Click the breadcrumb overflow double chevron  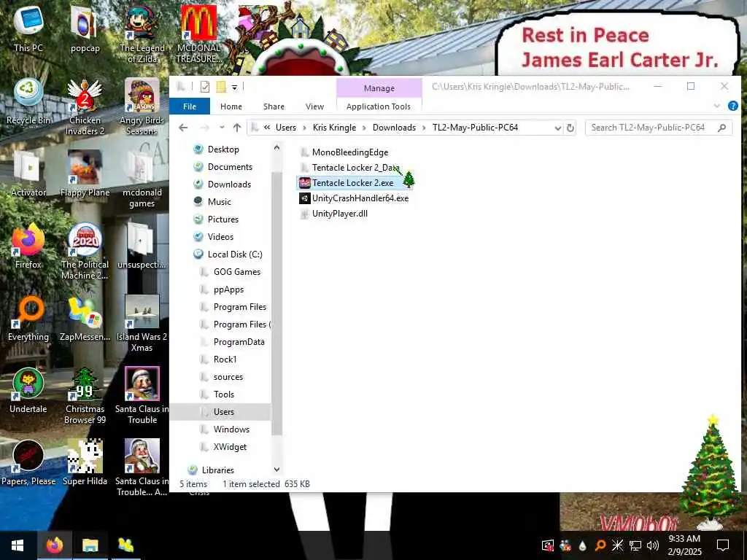click(x=267, y=128)
